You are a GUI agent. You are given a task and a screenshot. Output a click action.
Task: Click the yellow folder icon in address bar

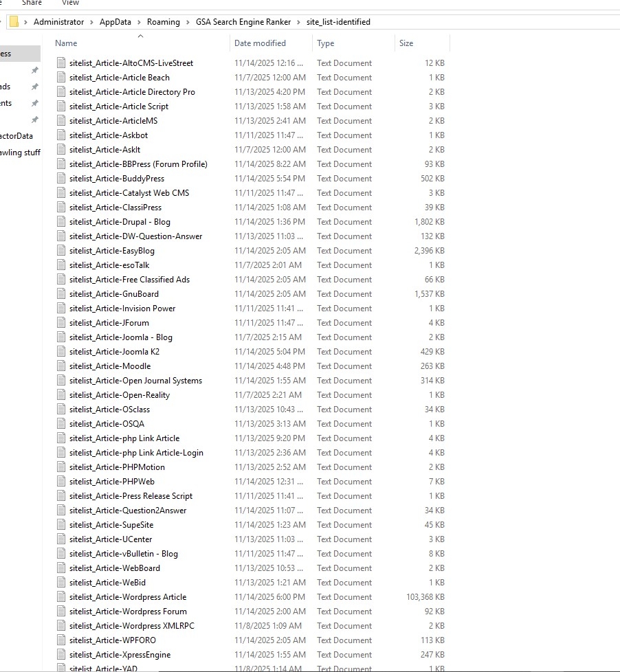pos(14,22)
